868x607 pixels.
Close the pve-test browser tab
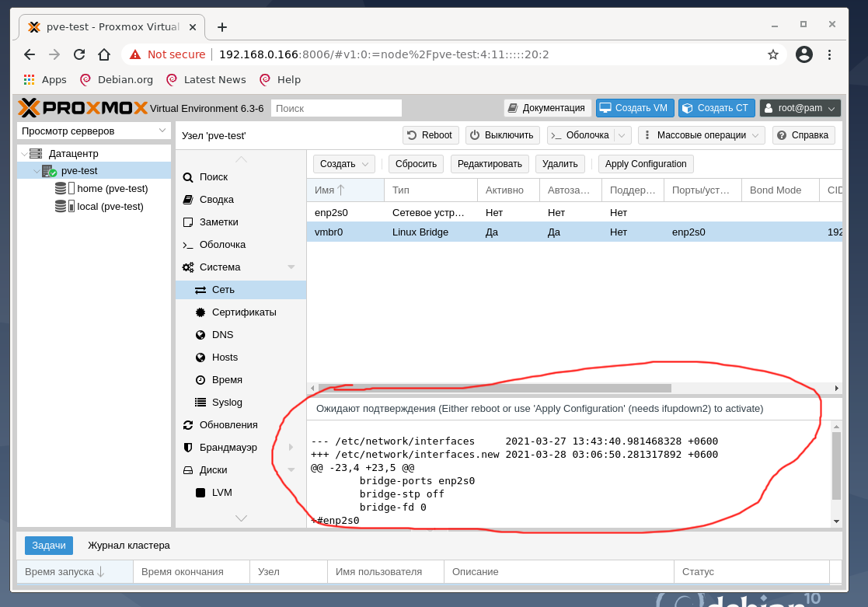pos(193,27)
